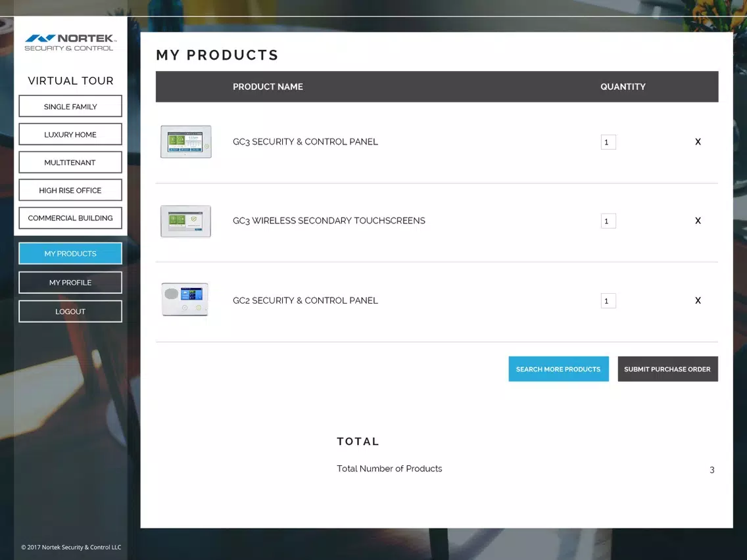Click the PRODUCT NAME column header
This screenshot has width=747, height=560.
pos(268,87)
